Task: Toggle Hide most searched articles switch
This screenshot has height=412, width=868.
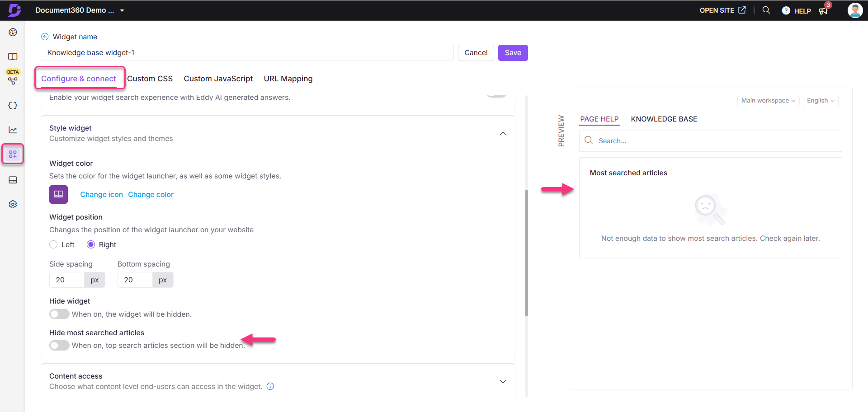Action: 59,345
